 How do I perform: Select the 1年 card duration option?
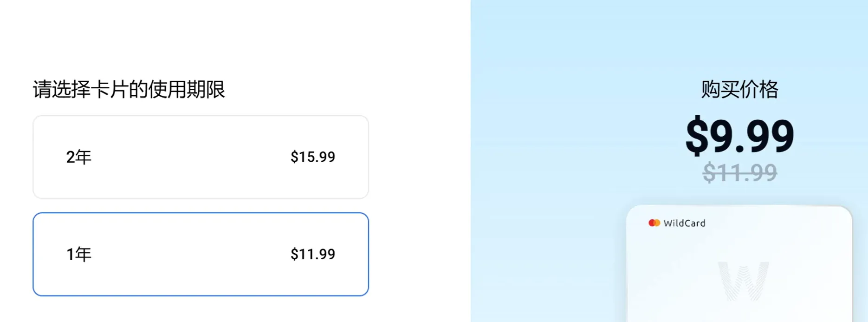[x=201, y=254]
